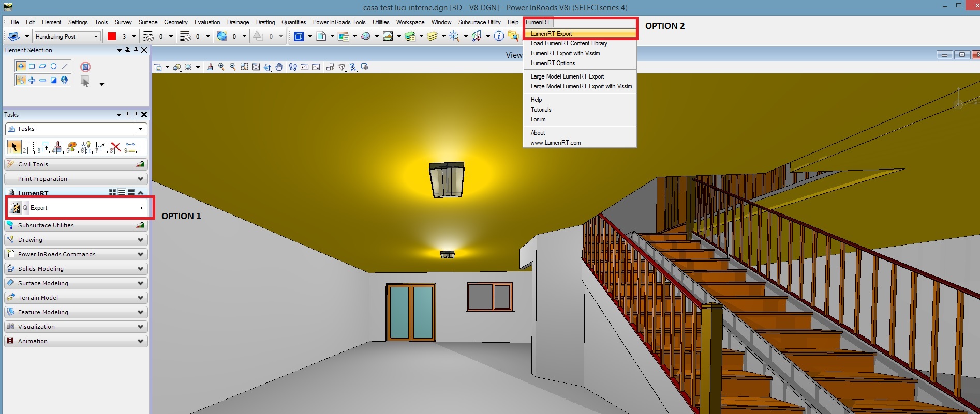Screen dimensions: 980x414
Task: Click the Fence tool task icon
Action: pyautogui.click(x=28, y=147)
